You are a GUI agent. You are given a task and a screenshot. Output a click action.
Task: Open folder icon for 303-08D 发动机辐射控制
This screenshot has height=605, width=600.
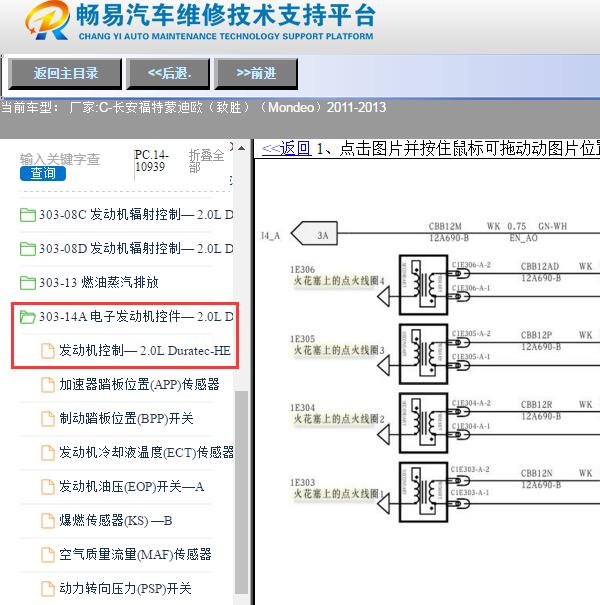click(x=27, y=249)
